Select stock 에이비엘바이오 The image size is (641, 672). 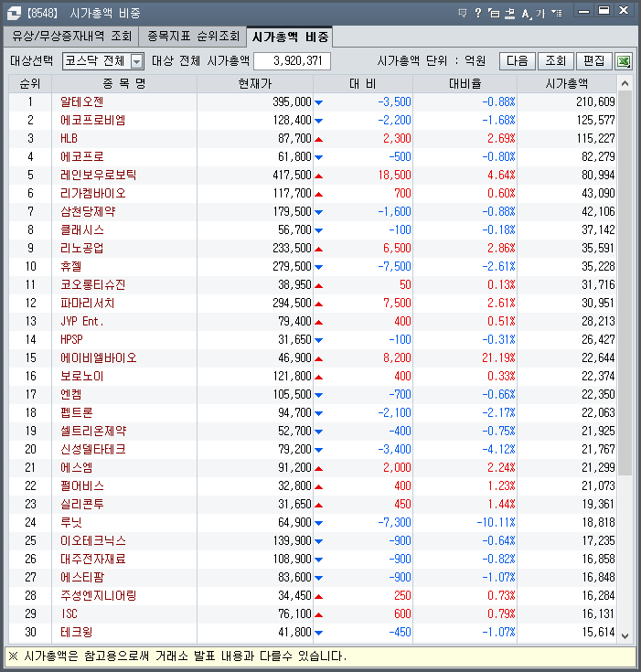click(x=98, y=357)
